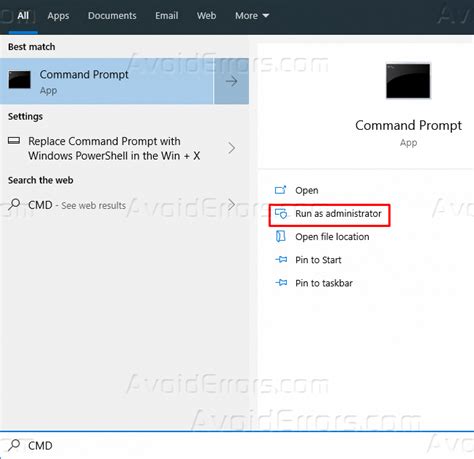Viewport: 474px width, 459px height.
Task: Click the Pin to taskbar pin icon
Action: click(281, 283)
